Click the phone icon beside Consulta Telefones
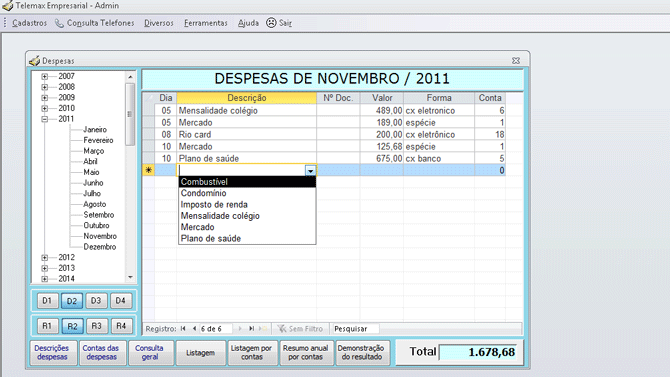This screenshot has height=377, width=670. click(x=59, y=23)
